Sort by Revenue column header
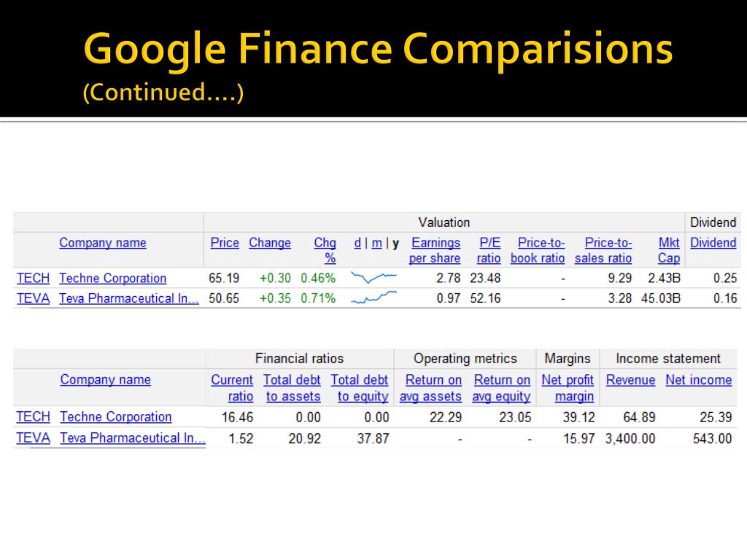 [631, 380]
